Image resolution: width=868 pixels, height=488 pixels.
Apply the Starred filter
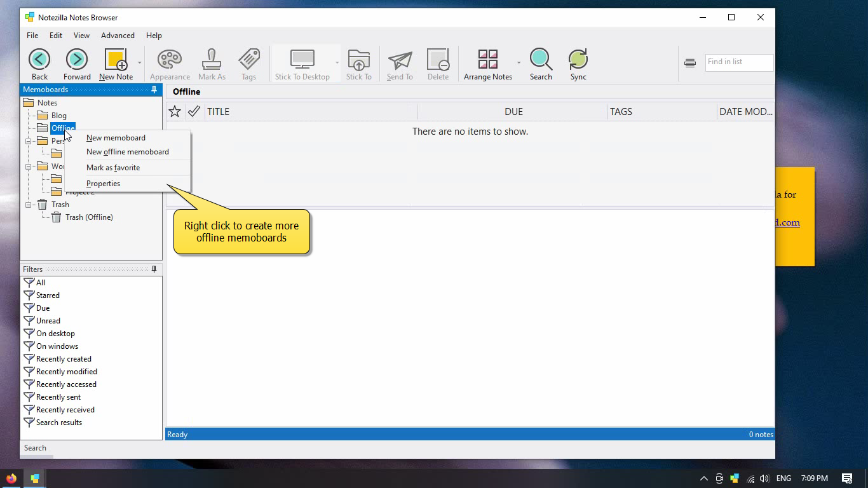[48, 295]
